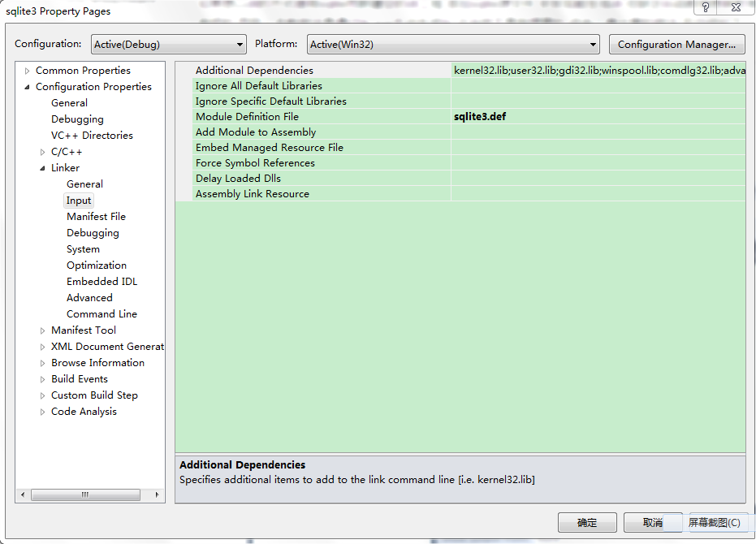
Task: Expand the XML Document Generator node
Action: coord(42,348)
